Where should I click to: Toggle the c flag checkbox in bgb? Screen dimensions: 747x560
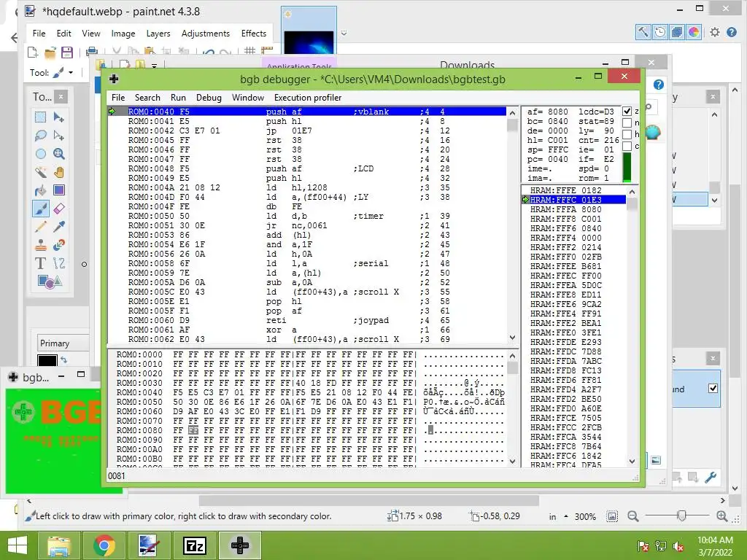(x=627, y=146)
